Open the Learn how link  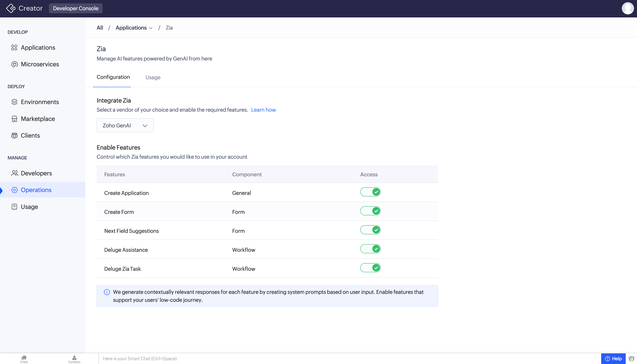point(263,110)
